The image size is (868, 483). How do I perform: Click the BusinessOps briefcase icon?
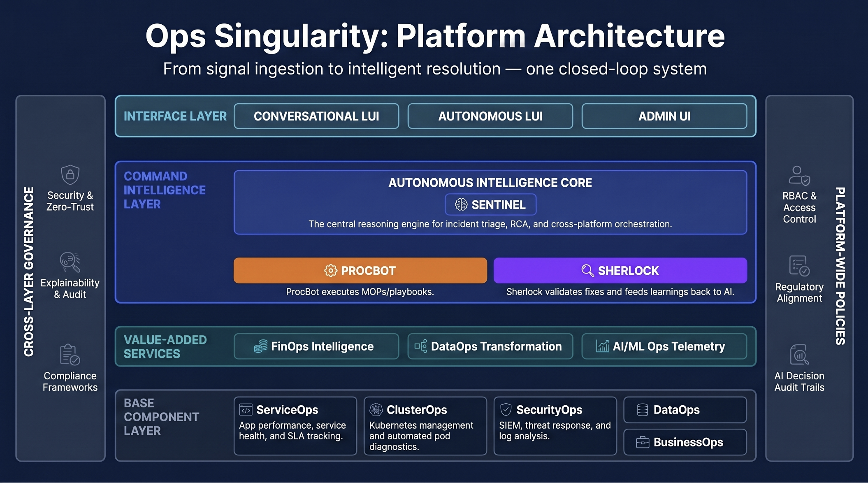click(643, 442)
